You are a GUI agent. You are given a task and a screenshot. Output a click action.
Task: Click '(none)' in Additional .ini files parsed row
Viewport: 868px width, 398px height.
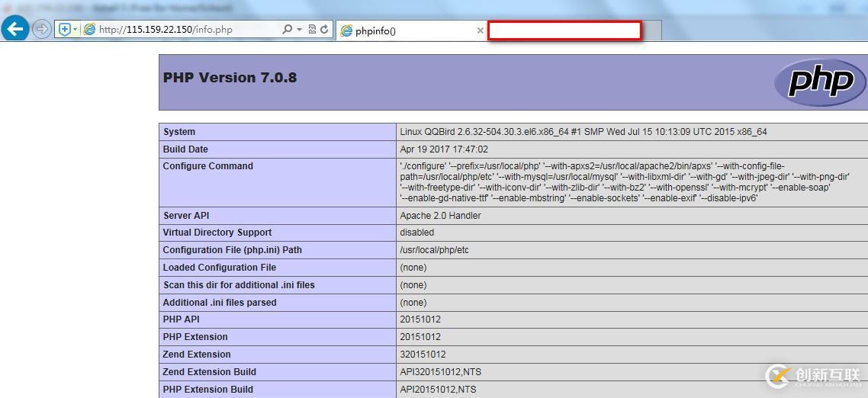[413, 302]
